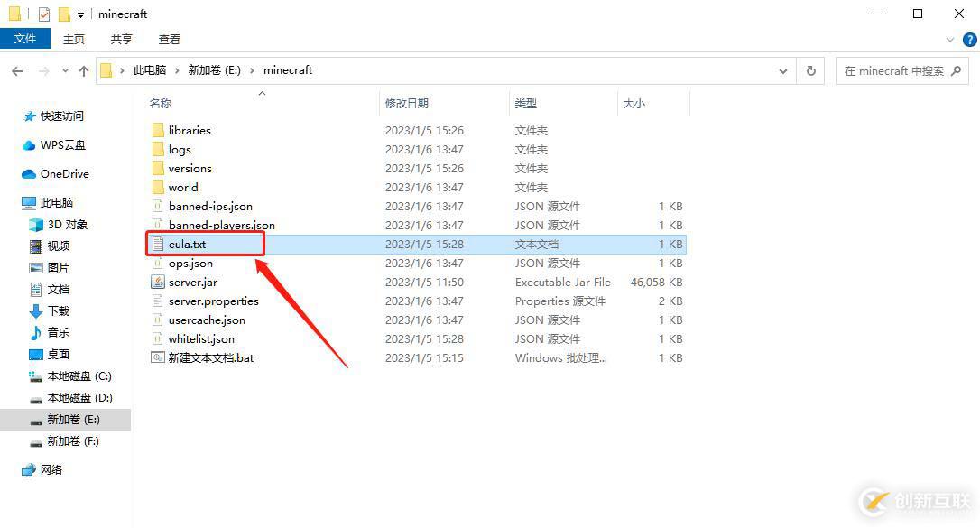
Task: Click the Properties 源文件 type cell
Action: [560, 301]
